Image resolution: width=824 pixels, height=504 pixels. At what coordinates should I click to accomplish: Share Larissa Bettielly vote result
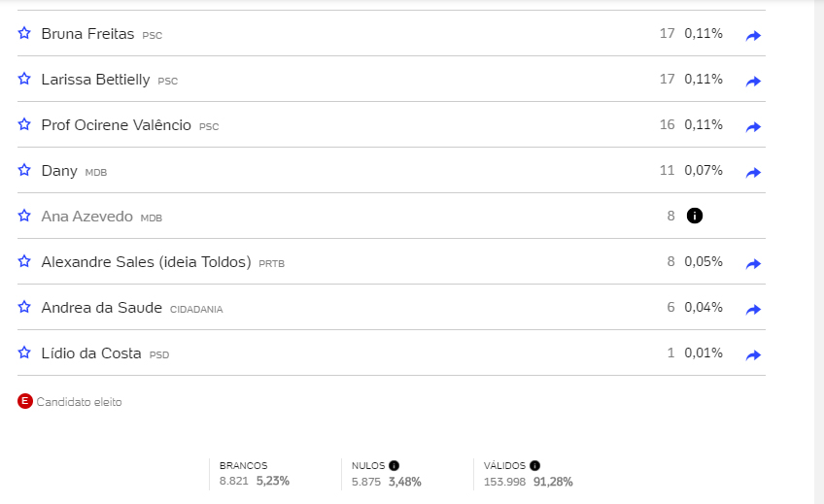tap(753, 82)
